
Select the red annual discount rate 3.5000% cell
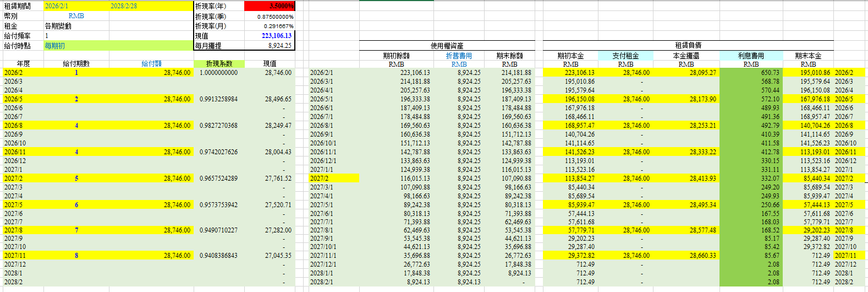(x=270, y=6)
